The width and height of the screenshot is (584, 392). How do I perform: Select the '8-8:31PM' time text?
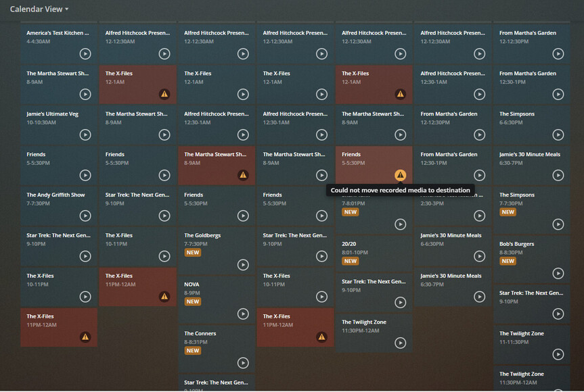point(196,342)
